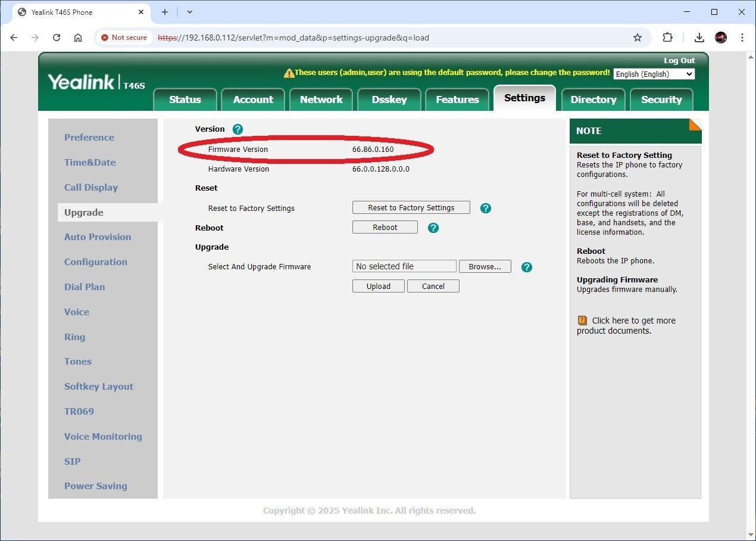The image size is (756, 541).
Task: Close the Yealink T46S Phone browser tab
Action: (142, 12)
